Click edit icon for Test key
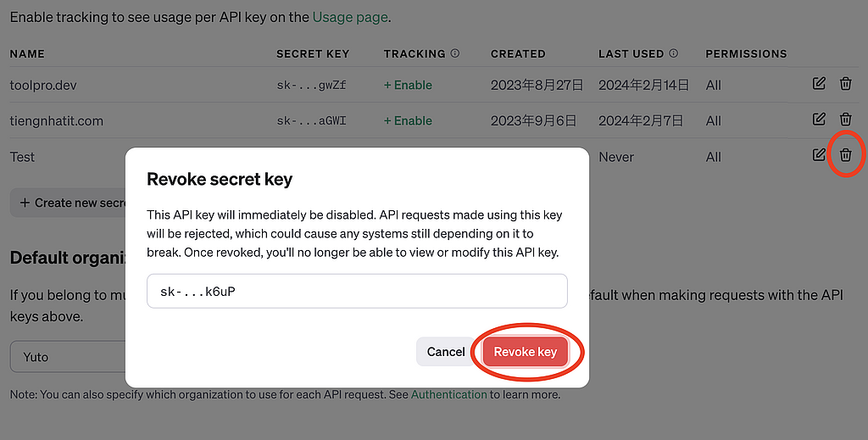Screen dimensions: 868x440 [819, 155]
